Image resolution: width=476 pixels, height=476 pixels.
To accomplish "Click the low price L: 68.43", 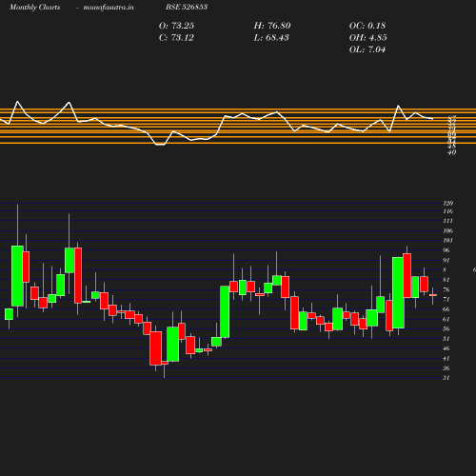I will [x=271, y=38].
